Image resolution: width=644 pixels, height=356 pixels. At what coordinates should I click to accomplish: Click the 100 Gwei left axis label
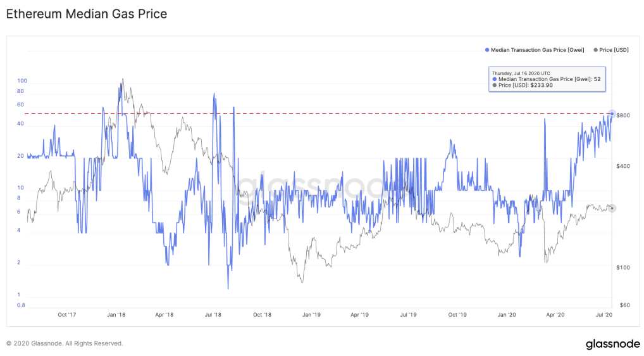pyautogui.click(x=22, y=81)
